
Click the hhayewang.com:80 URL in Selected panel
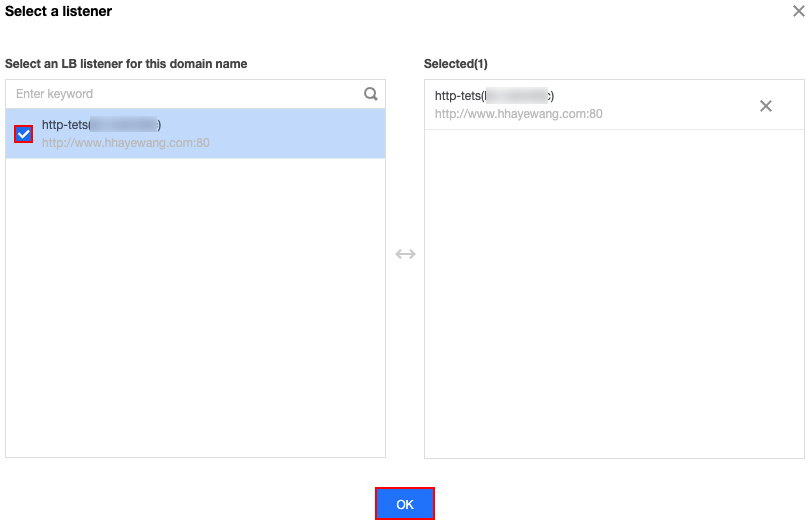pyautogui.click(x=518, y=114)
